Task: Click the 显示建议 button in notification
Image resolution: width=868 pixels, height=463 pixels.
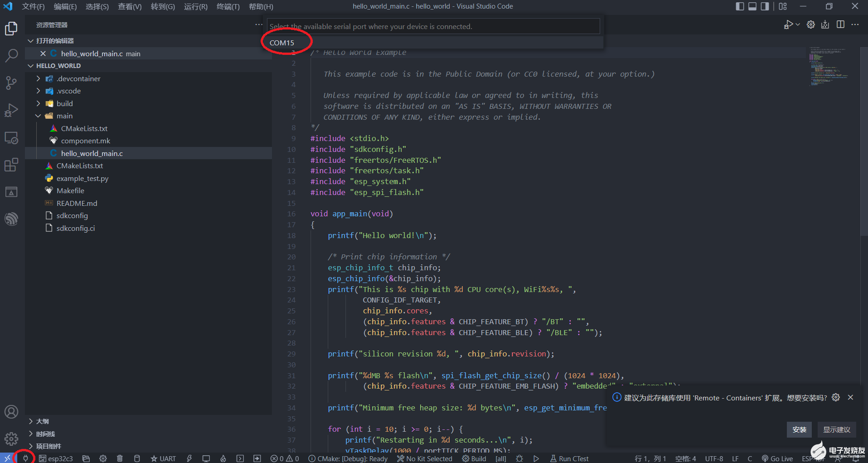Action: click(837, 429)
